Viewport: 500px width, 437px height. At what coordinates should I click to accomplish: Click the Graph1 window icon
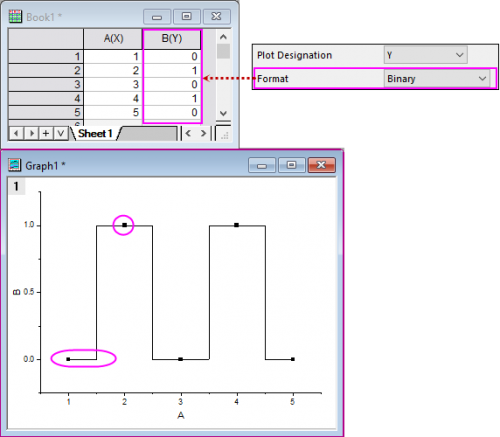(15, 165)
